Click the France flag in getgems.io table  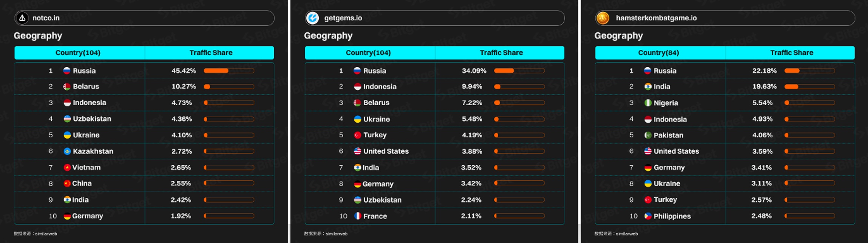tap(357, 216)
